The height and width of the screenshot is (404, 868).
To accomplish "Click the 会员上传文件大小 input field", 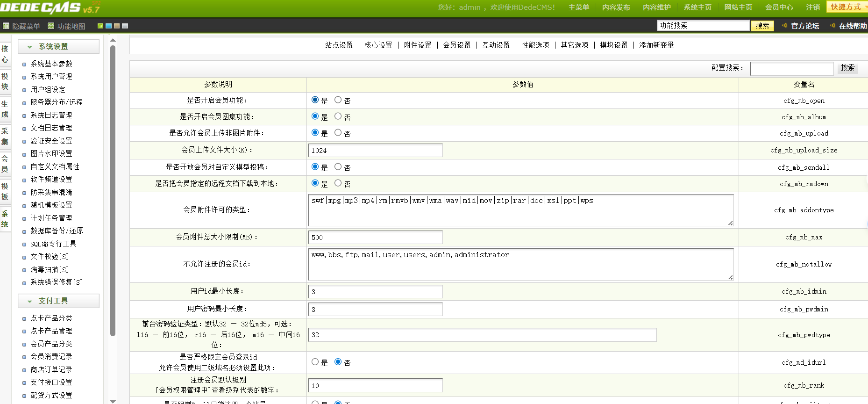I will pyautogui.click(x=375, y=151).
